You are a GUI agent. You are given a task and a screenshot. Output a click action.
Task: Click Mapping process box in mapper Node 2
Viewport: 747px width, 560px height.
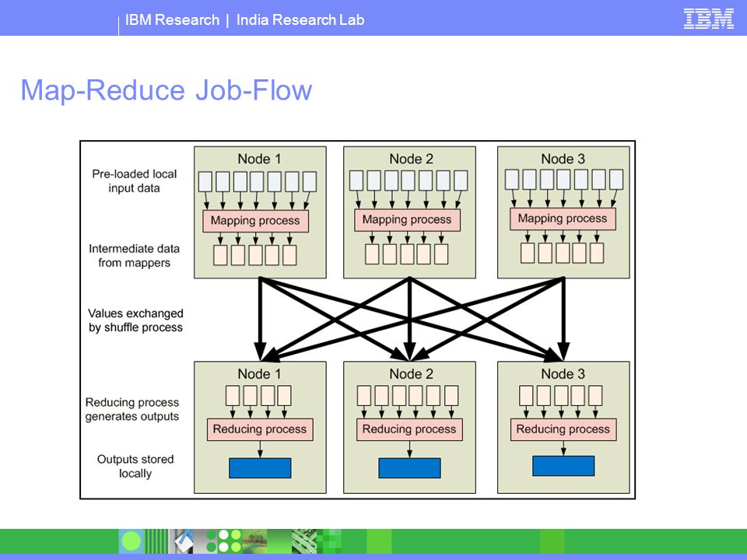coord(407,220)
